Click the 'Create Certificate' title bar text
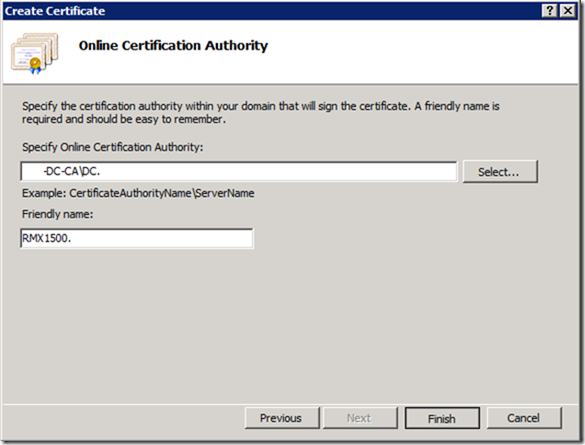585x445 pixels. click(x=55, y=11)
